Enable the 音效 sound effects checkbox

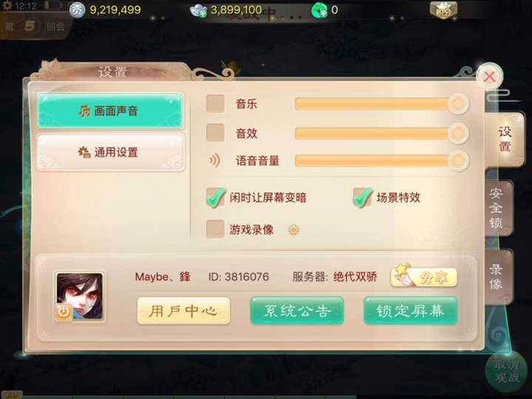(216, 133)
